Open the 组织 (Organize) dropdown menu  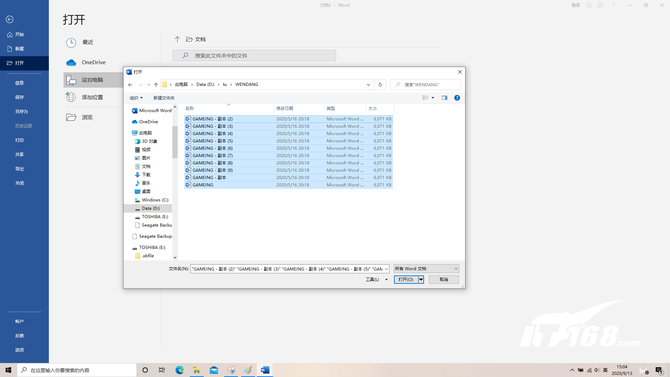(x=136, y=98)
